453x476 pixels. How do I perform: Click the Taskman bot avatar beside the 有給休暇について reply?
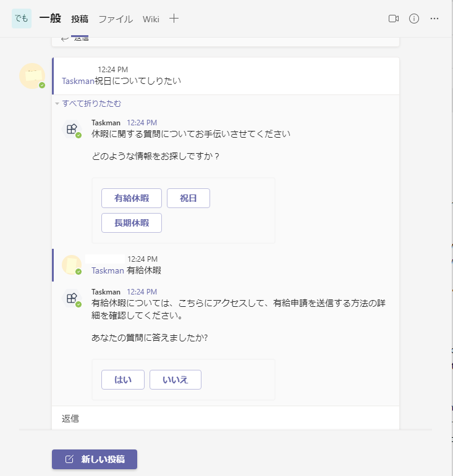pos(72,298)
